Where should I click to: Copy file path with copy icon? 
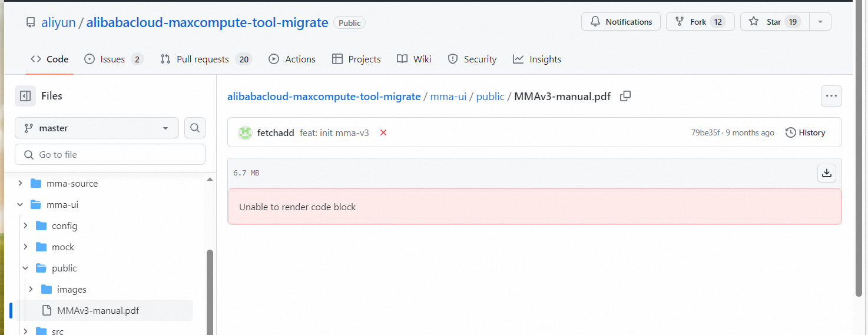click(x=625, y=96)
